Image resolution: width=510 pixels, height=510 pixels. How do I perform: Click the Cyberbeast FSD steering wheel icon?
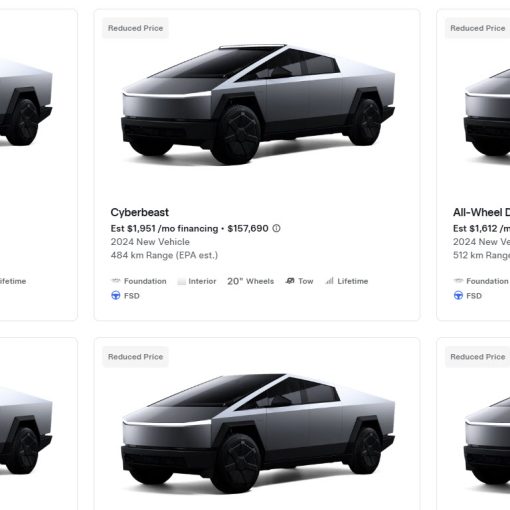(116, 296)
